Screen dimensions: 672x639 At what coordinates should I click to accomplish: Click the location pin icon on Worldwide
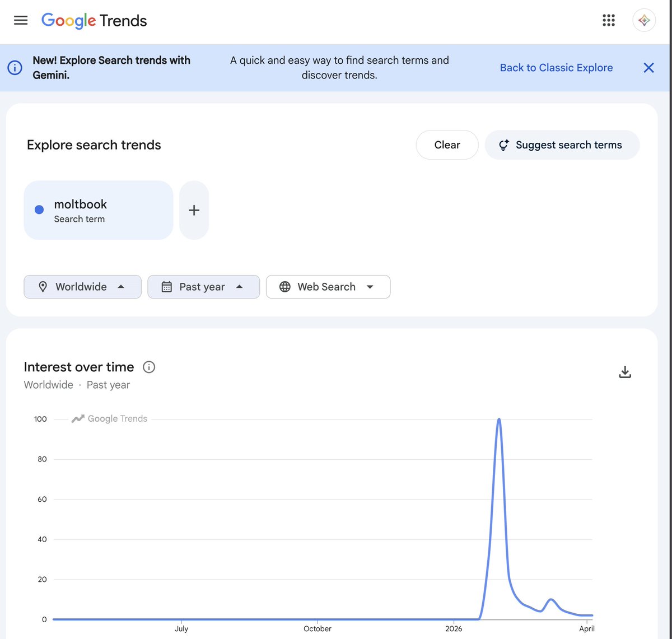(43, 287)
